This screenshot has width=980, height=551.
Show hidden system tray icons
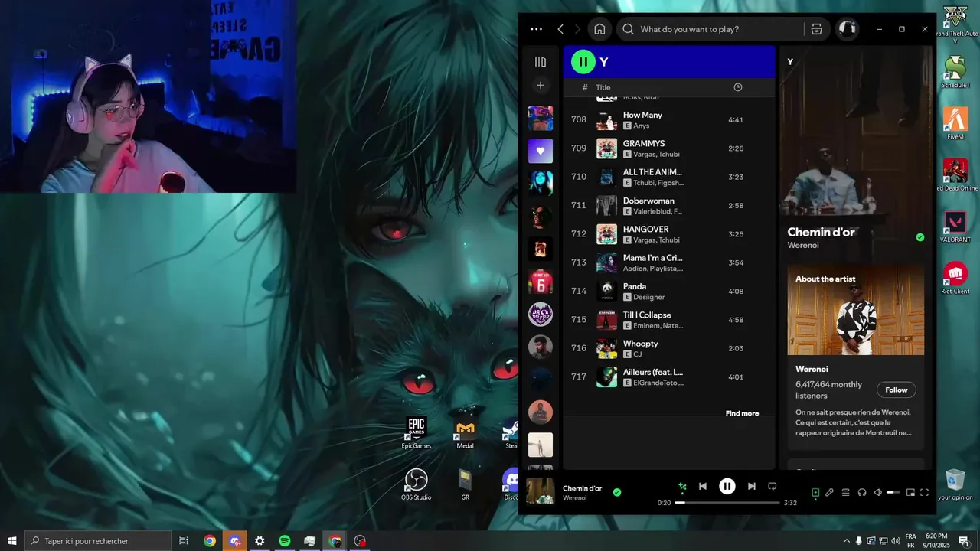coord(847,540)
